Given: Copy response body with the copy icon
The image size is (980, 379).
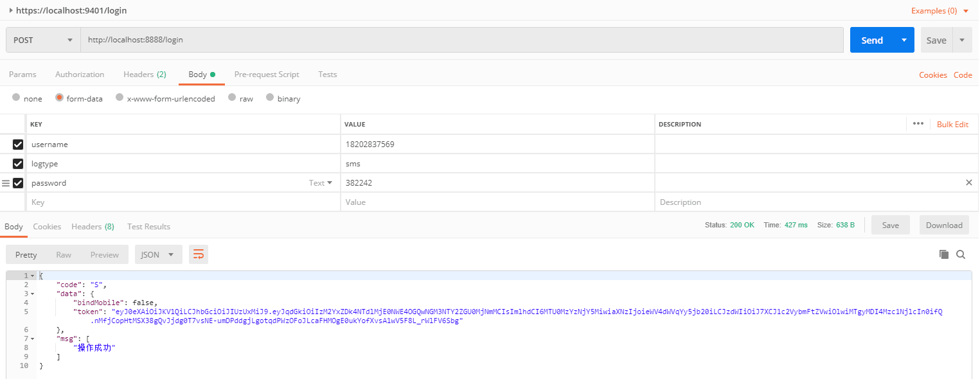Looking at the screenshot, I should click(944, 254).
